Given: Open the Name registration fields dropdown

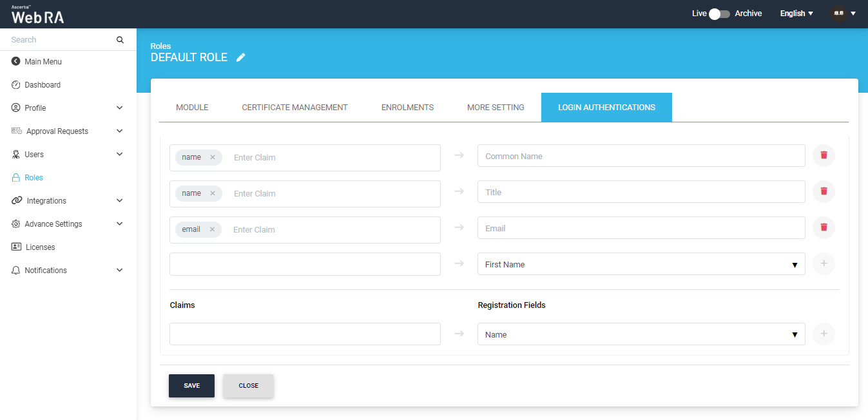Looking at the screenshot, I should (x=641, y=334).
